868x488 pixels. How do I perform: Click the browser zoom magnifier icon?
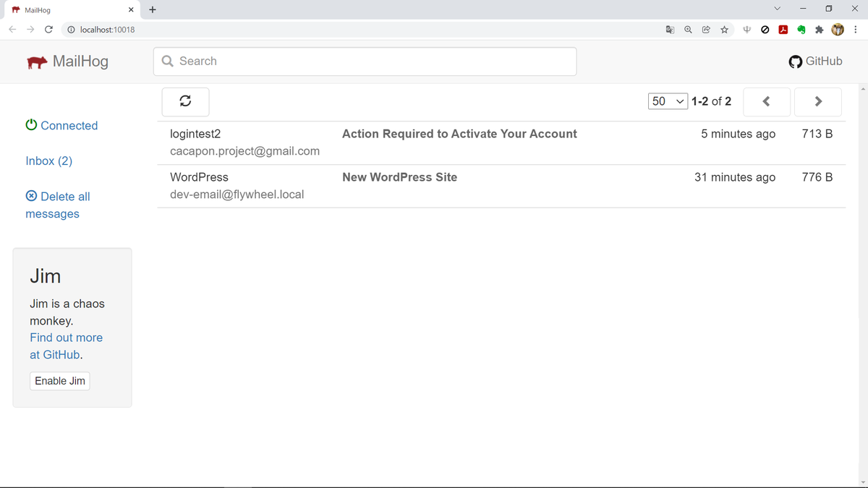pos(688,30)
